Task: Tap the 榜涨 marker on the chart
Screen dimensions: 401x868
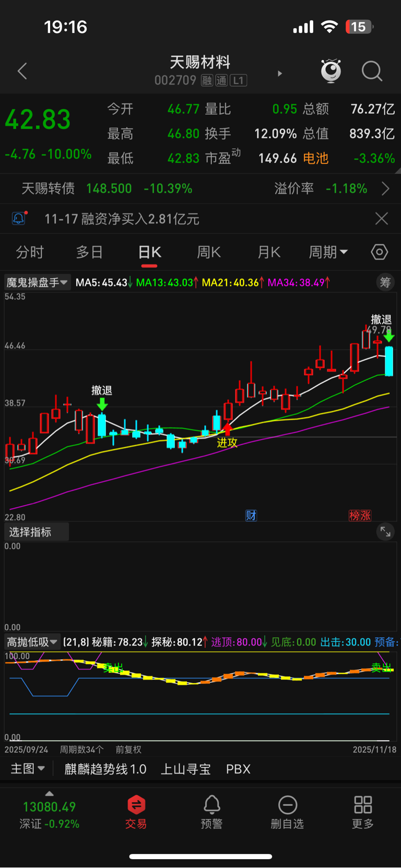Action: pyautogui.click(x=360, y=516)
